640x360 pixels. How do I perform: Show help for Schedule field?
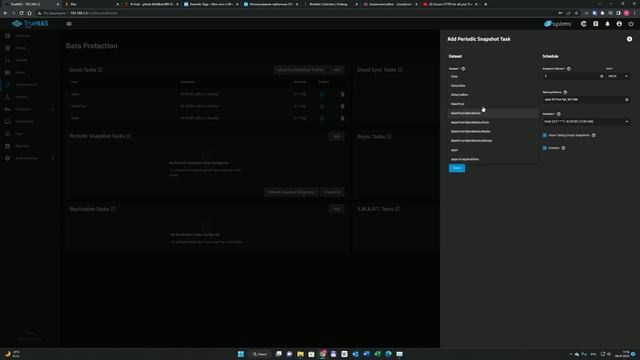[x=559, y=114]
